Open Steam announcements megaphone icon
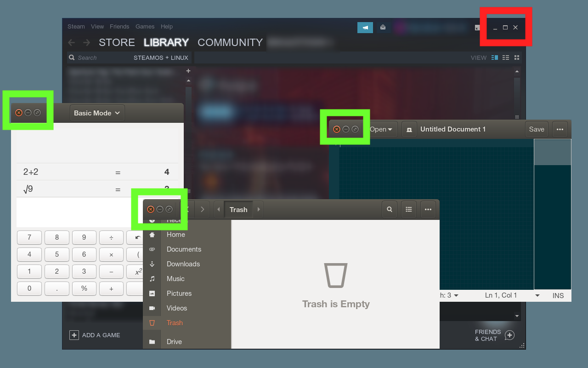The image size is (588, 368). click(365, 28)
